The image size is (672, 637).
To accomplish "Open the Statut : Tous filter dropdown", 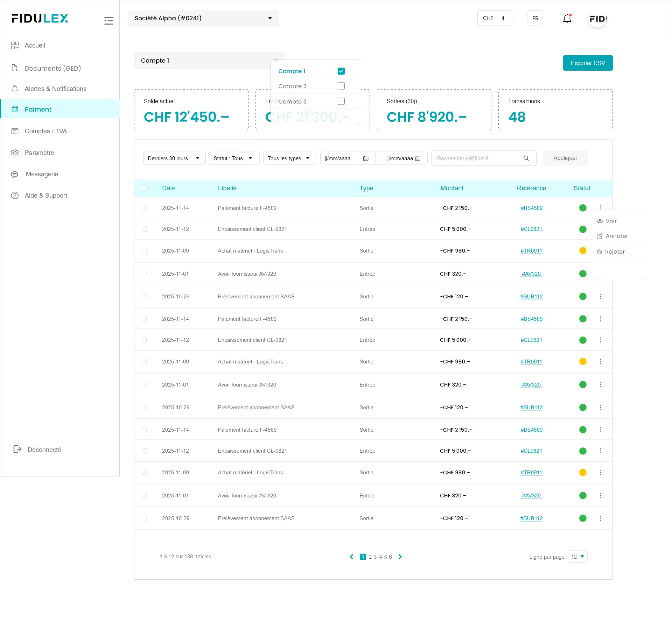I will [x=234, y=158].
